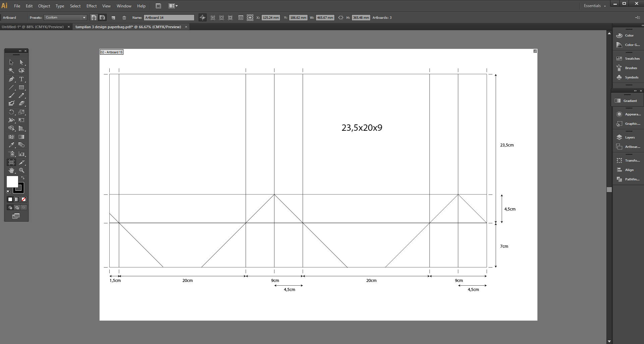
Task: Toggle Move/Copy Artwork with Artboard
Action: pyautogui.click(x=203, y=17)
